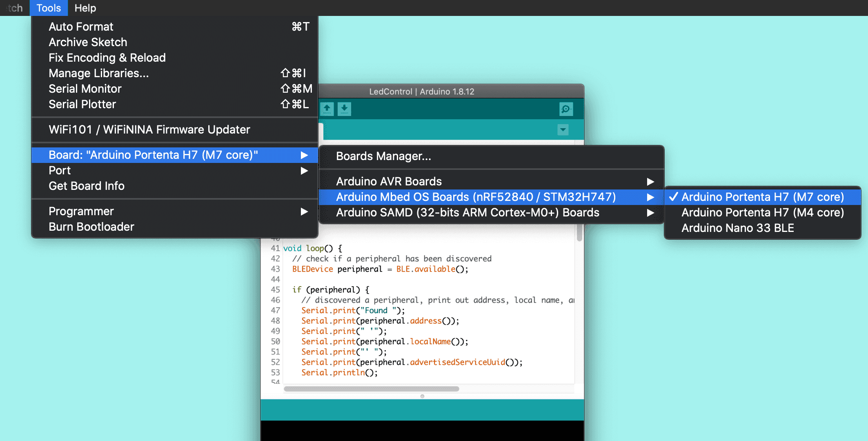
Task: Open WiFi101 / WiFiNINA Firmware Updater
Action: 149,129
